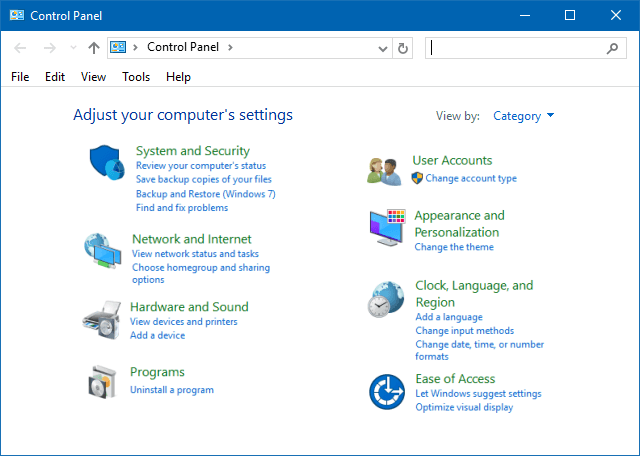Click View devices and printers

(184, 322)
